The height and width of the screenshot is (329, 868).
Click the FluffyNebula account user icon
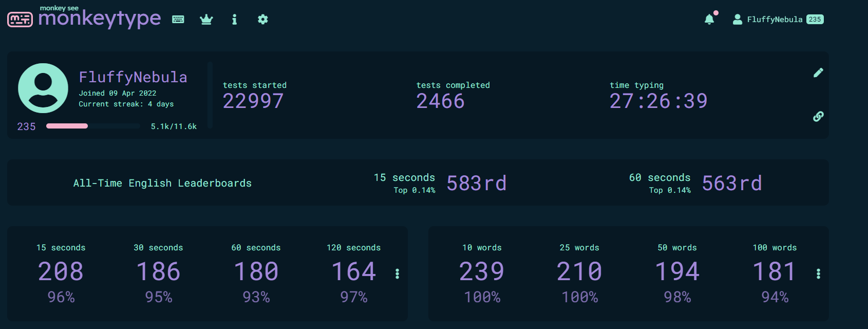738,20
